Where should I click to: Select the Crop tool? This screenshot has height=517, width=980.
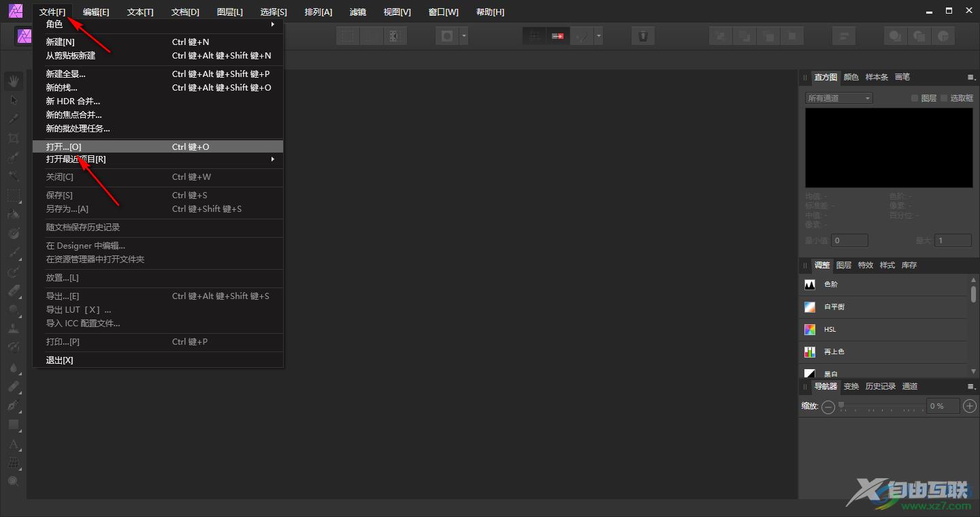14,138
